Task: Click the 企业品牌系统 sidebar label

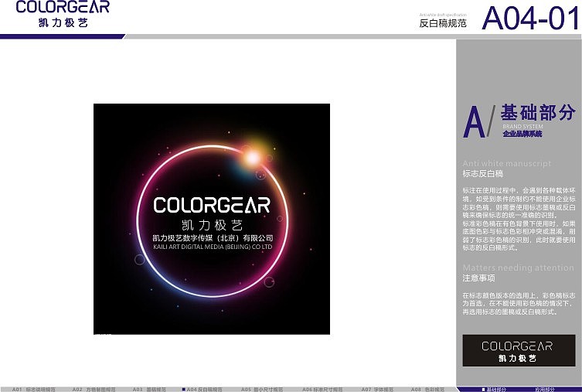Action: (x=522, y=134)
